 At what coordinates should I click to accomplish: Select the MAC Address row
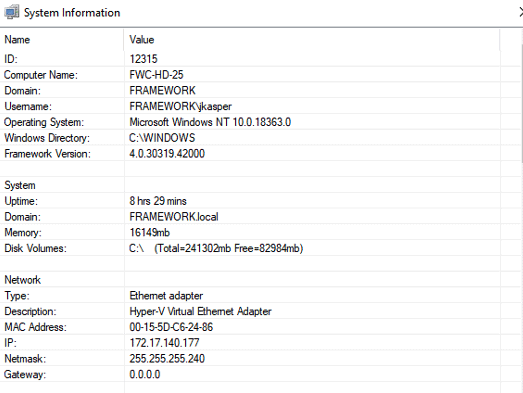point(250,327)
